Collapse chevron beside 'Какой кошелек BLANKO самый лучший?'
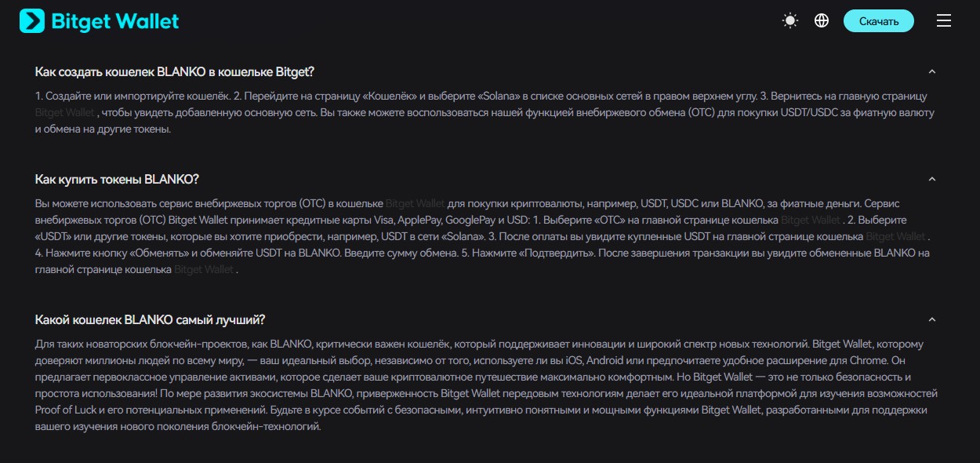Viewport: 980px width, 463px height. [x=932, y=320]
